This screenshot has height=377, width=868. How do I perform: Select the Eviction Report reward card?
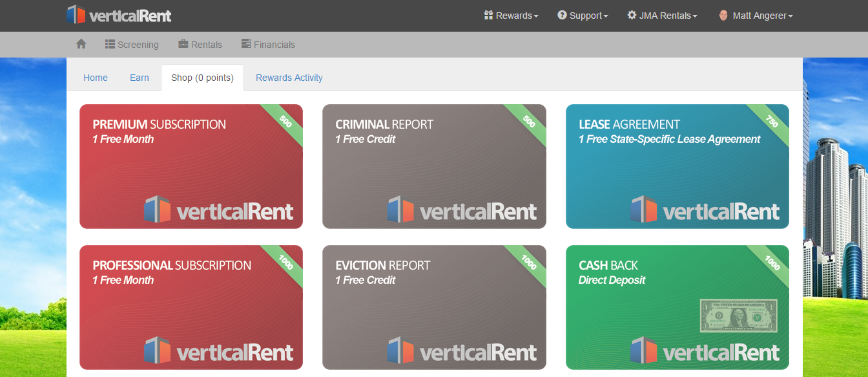click(x=434, y=307)
